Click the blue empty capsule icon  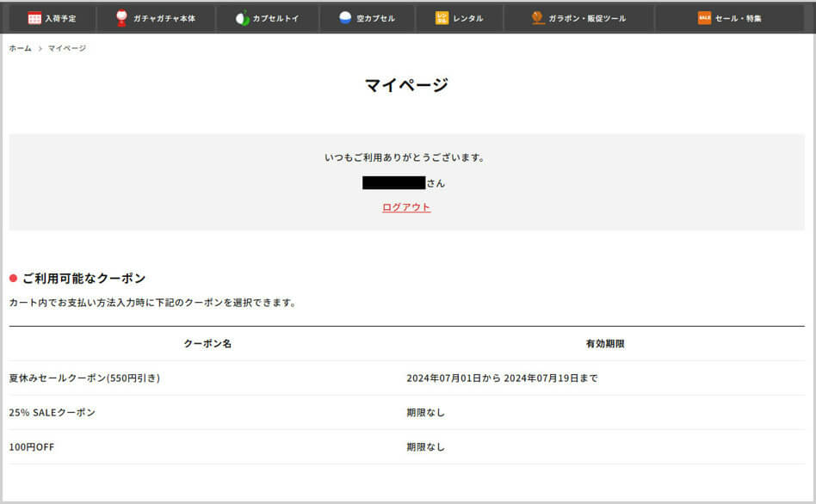click(x=345, y=18)
